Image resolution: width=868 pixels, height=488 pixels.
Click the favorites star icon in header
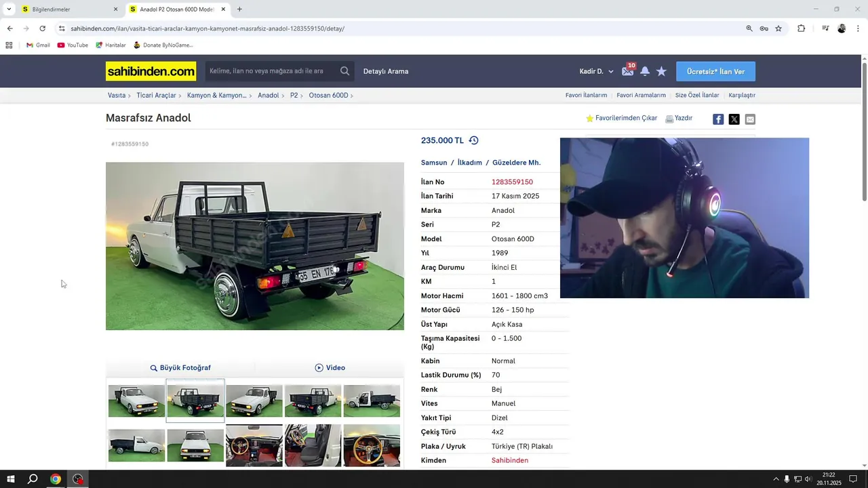point(661,71)
